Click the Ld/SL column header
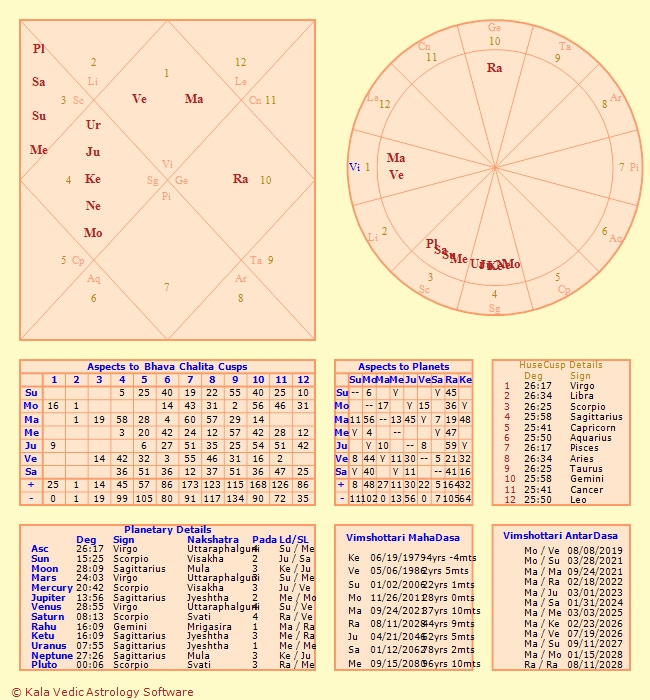Screen dimensions: 650x700 pyautogui.click(x=294, y=539)
